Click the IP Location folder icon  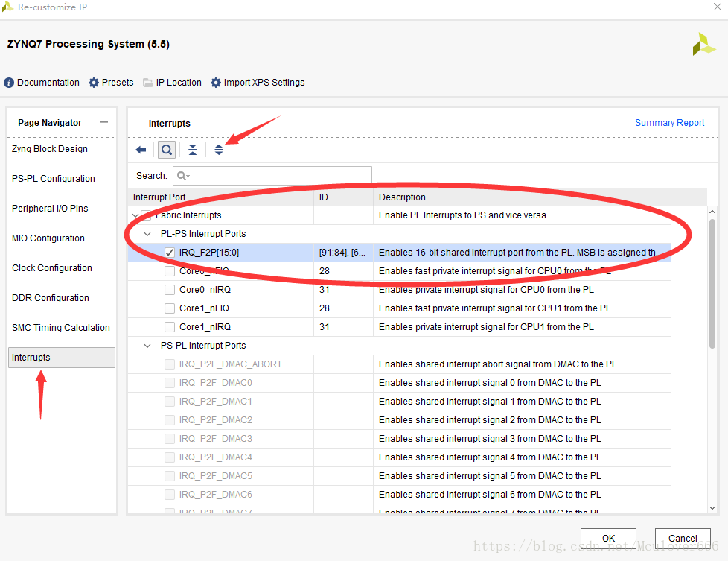point(148,83)
